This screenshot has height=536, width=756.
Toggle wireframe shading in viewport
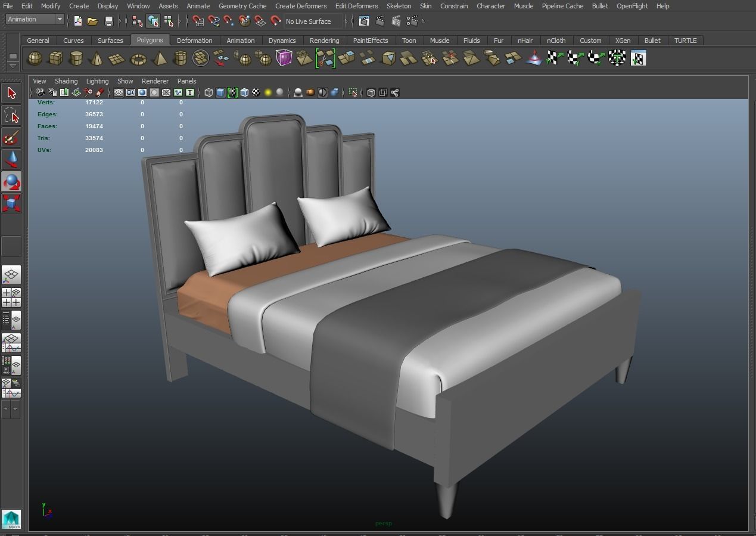coord(209,92)
